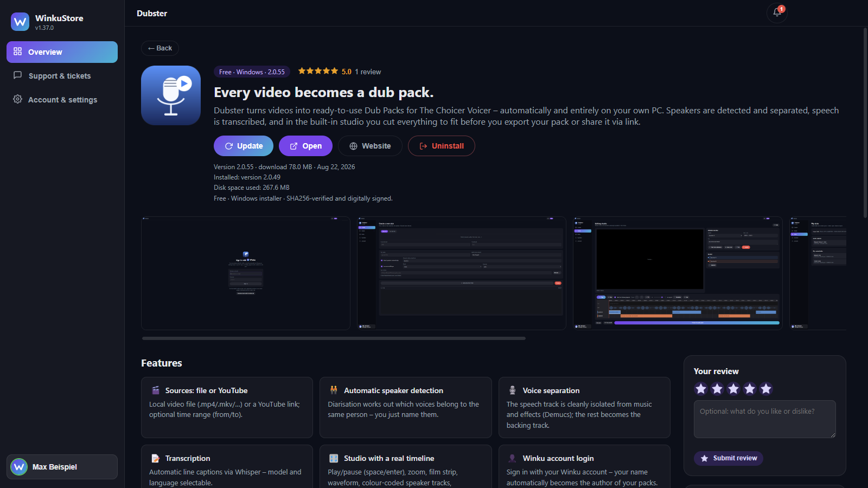Submit review with the Submit review button

point(729,458)
